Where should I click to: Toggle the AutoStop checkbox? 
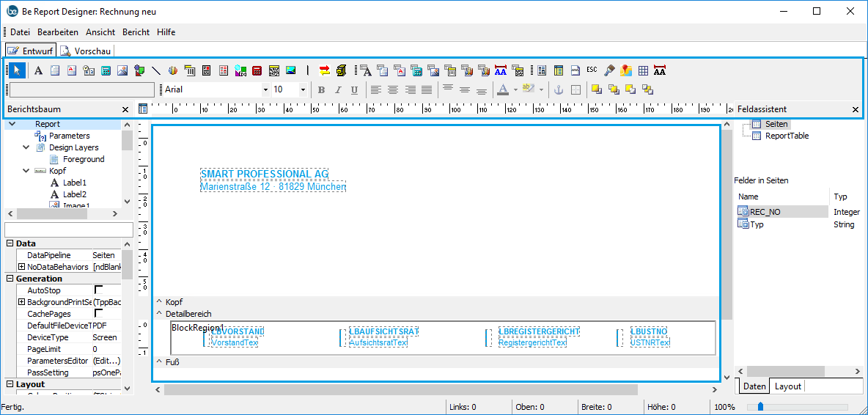pos(99,290)
